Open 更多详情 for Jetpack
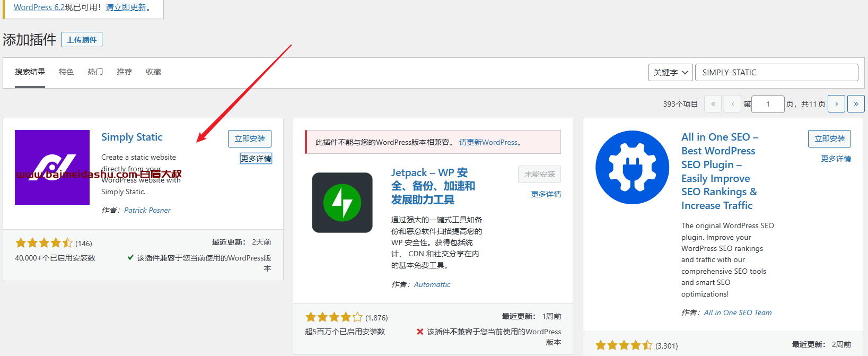 coord(546,194)
